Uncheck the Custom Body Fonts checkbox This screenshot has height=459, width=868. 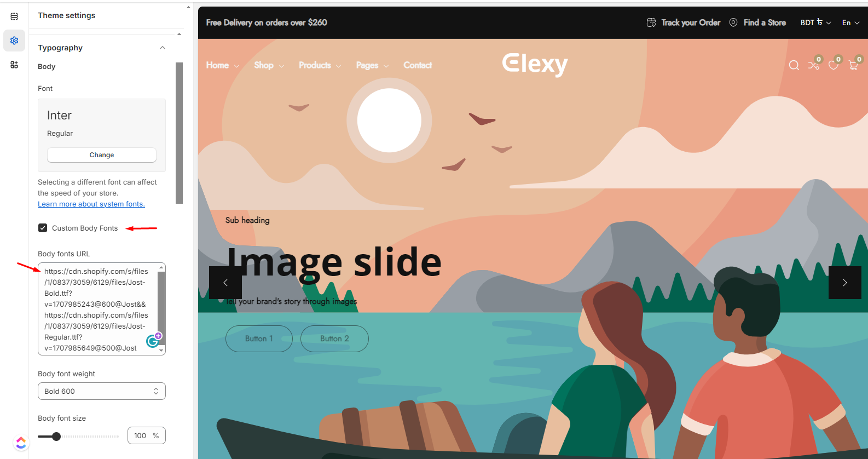point(43,228)
